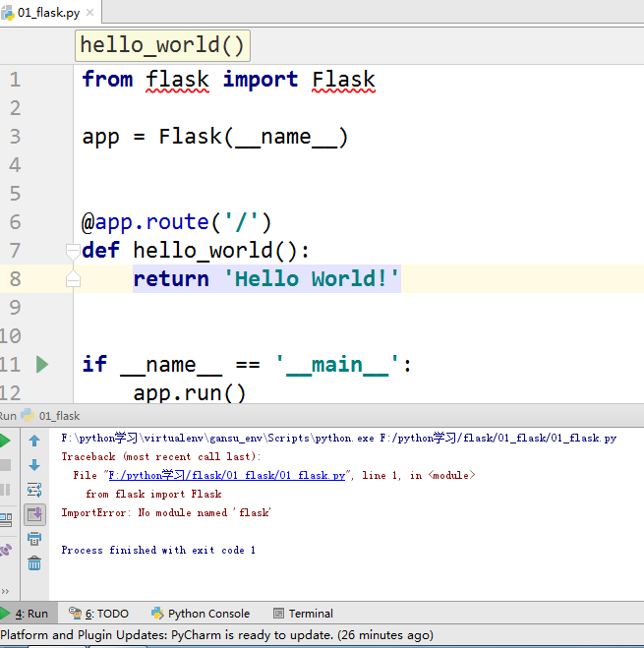Click the 'return' keyword on line 8
644x648 pixels.
click(171, 279)
